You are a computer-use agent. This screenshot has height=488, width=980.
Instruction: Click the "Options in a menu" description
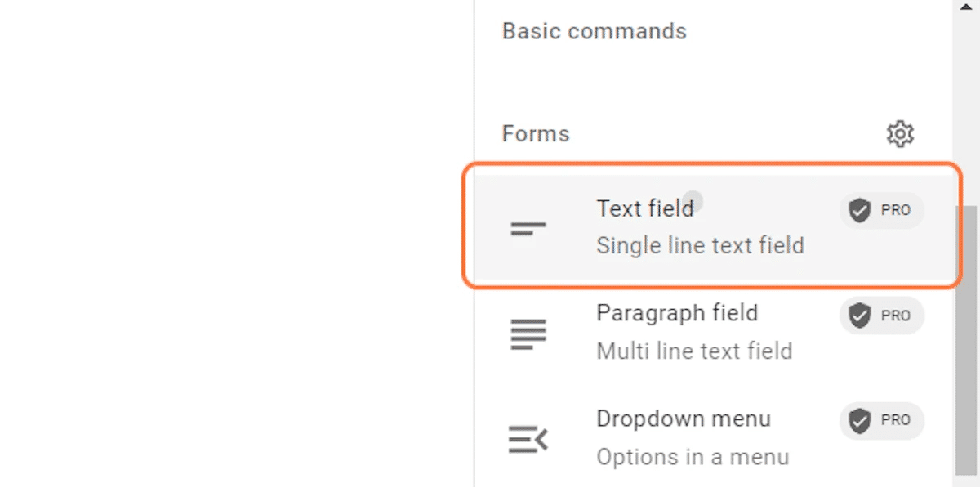tap(693, 456)
